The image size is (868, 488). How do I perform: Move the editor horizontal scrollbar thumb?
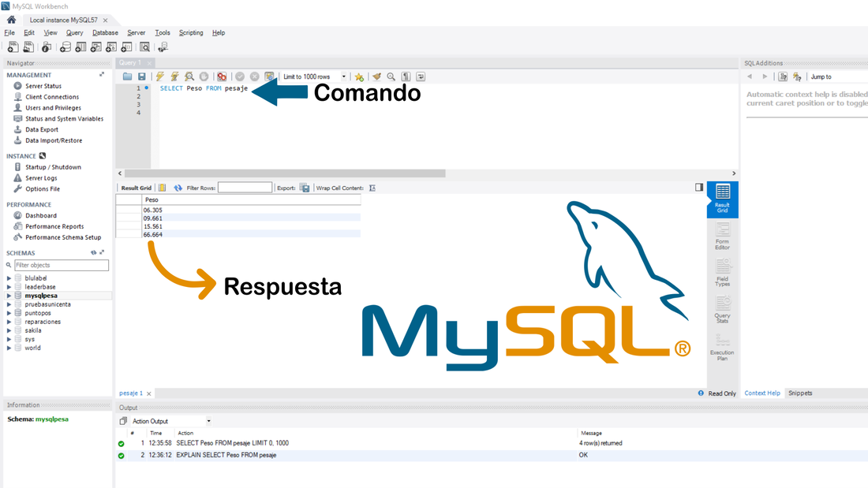click(x=285, y=173)
